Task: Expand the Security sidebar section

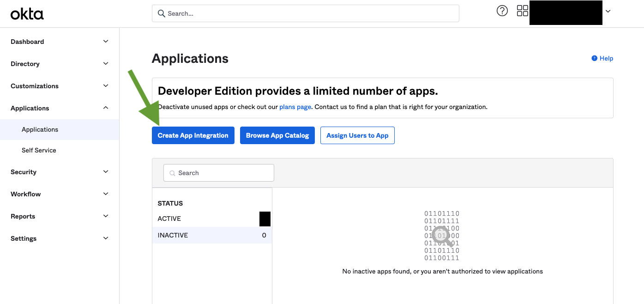Action: coord(106,172)
